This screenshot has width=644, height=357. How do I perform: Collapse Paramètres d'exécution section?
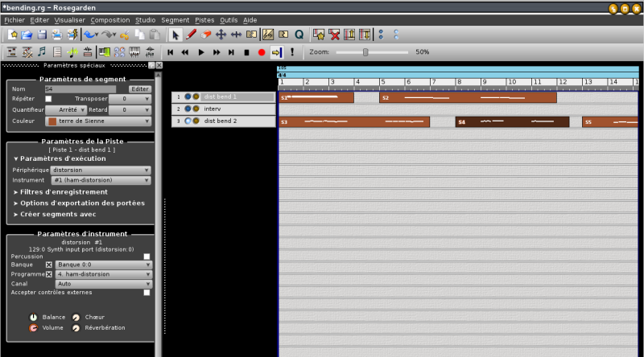60,158
